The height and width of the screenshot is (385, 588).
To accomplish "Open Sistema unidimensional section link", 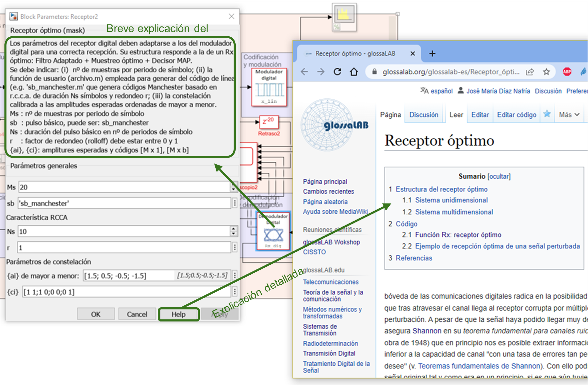I will tap(451, 200).
